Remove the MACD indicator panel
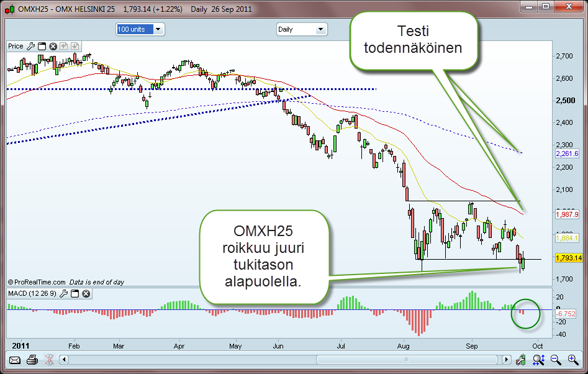This screenshot has width=588, height=374. [86, 293]
